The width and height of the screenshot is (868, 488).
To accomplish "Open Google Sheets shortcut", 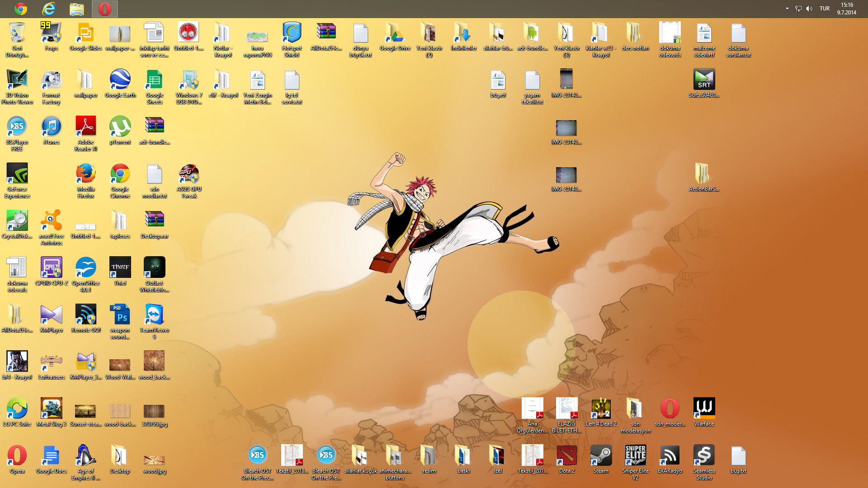I will point(155,87).
